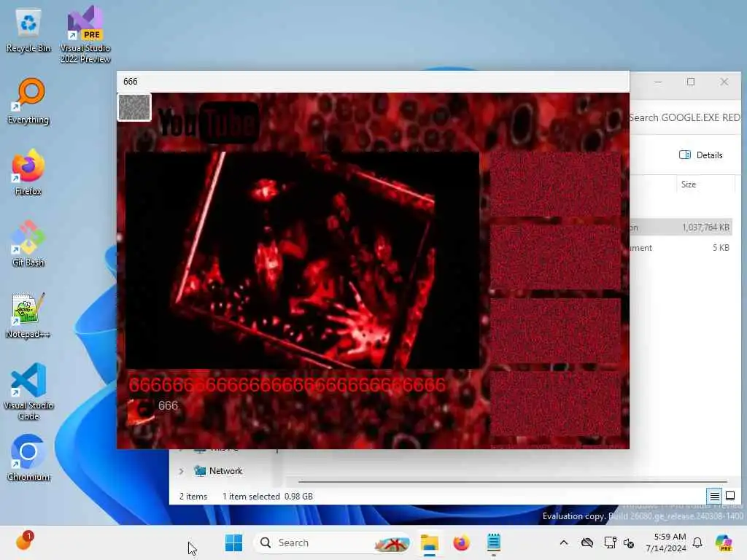Screen dimensions: 747x560
Task: Open Firefox from the taskbar
Action: 461,542
